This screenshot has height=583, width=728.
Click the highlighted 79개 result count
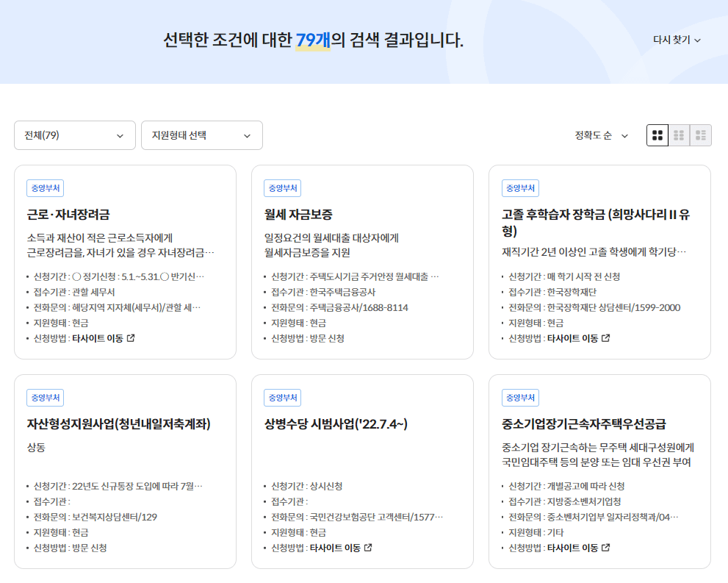point(313,40)
